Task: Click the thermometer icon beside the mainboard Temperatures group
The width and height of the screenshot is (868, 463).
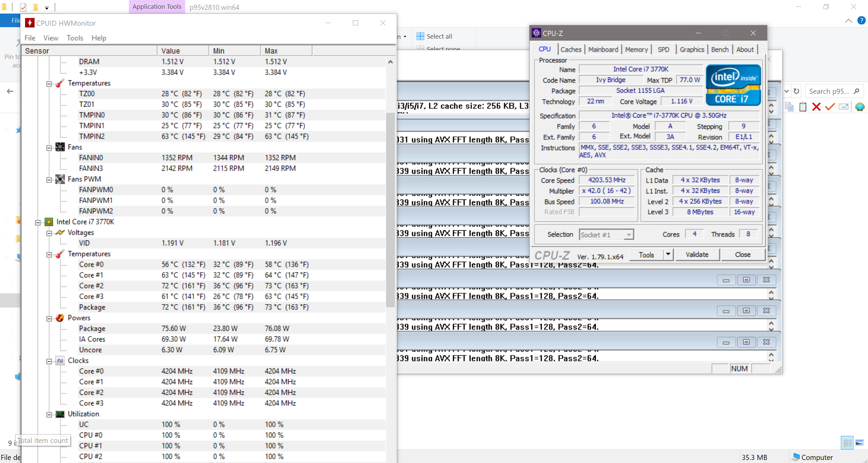Action: pyautogui.click(x=60, y=83)
